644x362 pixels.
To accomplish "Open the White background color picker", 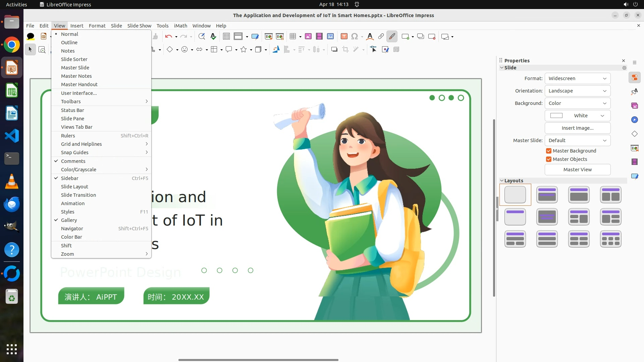I will click(577, 116).
